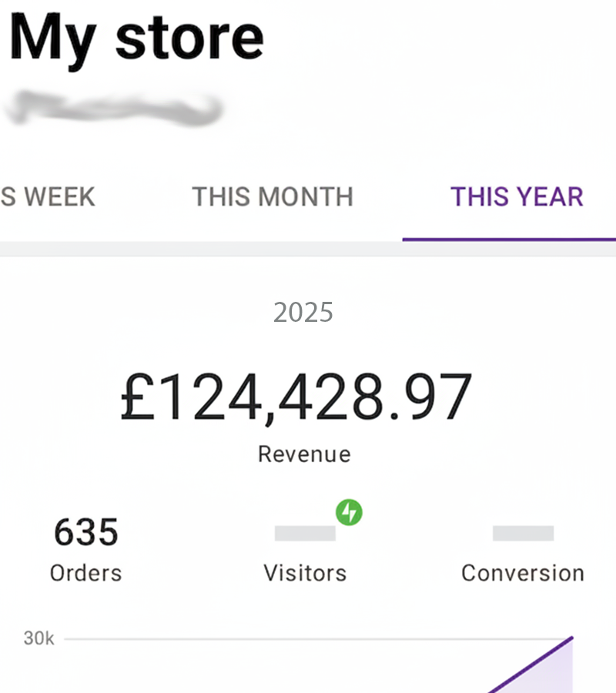Tap the blurred store name below title
This screenshot has height=693, width=616.
pos(114,108)
